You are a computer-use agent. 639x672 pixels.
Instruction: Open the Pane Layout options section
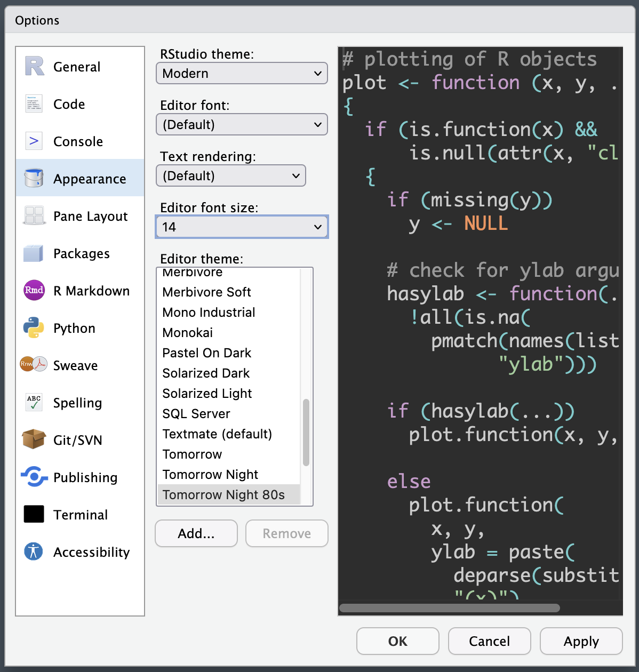tap(80, 216)
